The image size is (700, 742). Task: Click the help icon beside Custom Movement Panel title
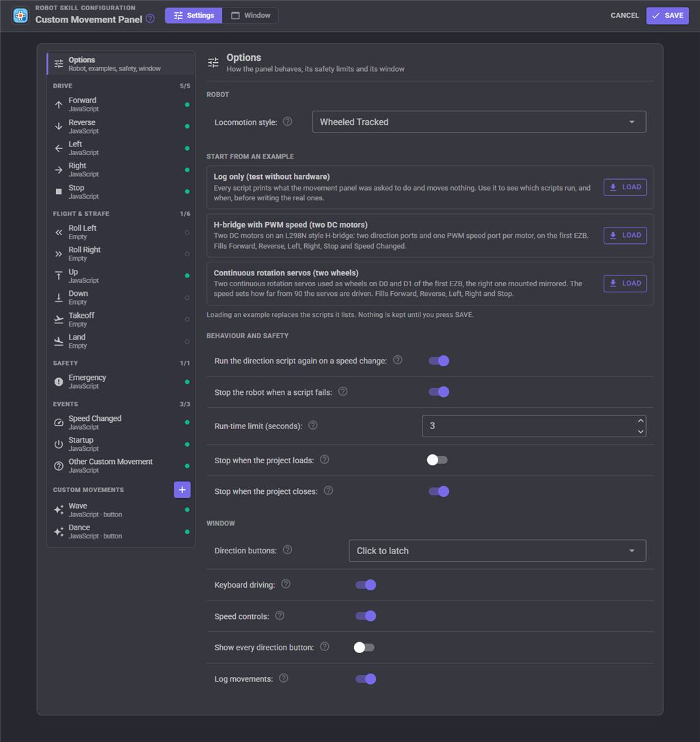pos(150,19)
